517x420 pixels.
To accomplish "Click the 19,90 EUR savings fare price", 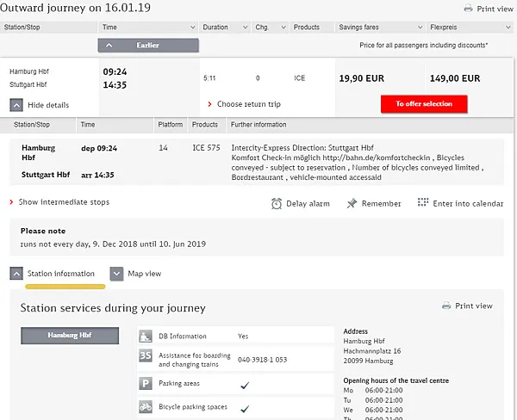I will [x=361, y=78].
